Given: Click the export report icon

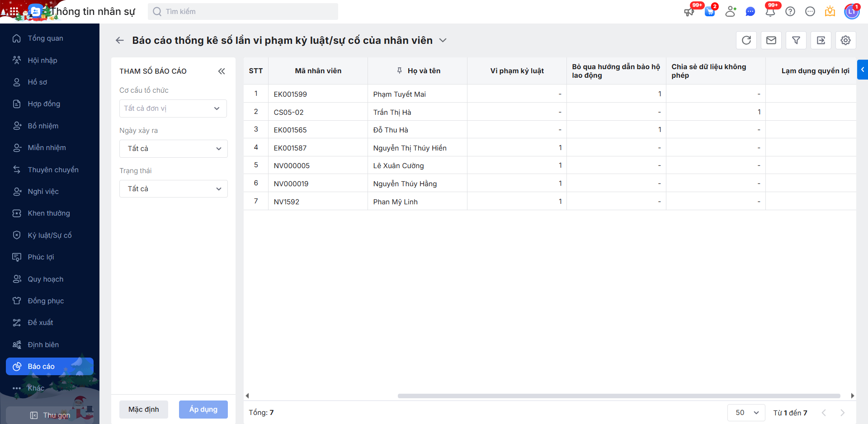Looking at the screenshot, I should (x=821, y=40).
